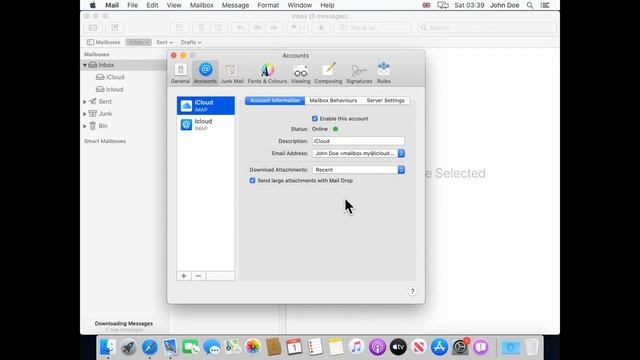Select the second Icloud IMAP account
The height and width of the screenshot is (360, 640).
(206, 124)
